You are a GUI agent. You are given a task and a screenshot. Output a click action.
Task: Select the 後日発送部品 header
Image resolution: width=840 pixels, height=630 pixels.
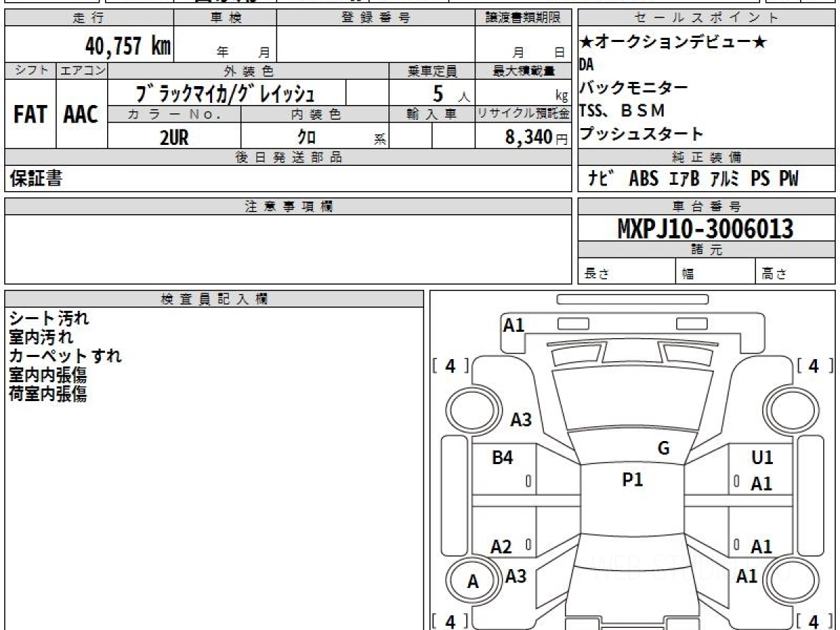tap(288, 157)
